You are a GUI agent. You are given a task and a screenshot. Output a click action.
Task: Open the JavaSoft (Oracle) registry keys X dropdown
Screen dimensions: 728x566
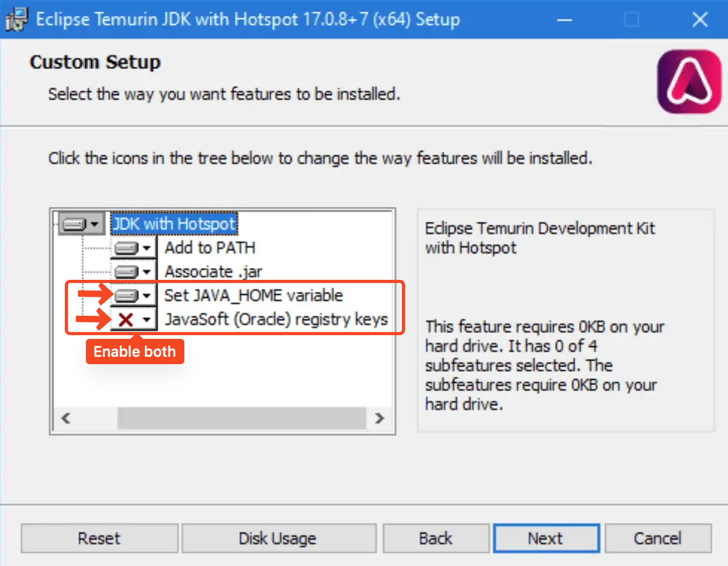(x=134, y=319)
